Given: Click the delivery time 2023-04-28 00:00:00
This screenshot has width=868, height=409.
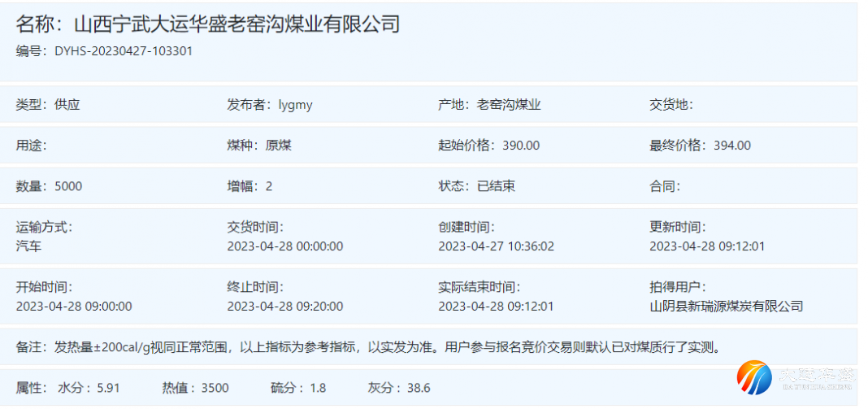Looking at the screenshot, I should tap(284, 246).
